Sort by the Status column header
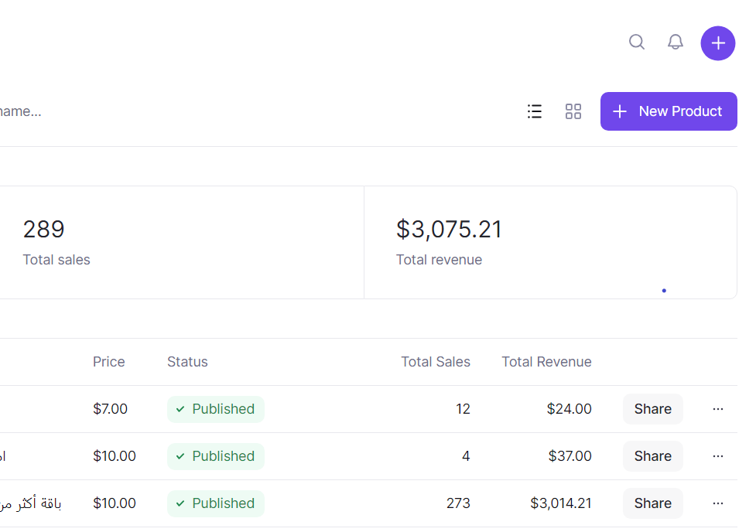The width and height of the screenshot is (756, 532). click(x=187, y=362)
